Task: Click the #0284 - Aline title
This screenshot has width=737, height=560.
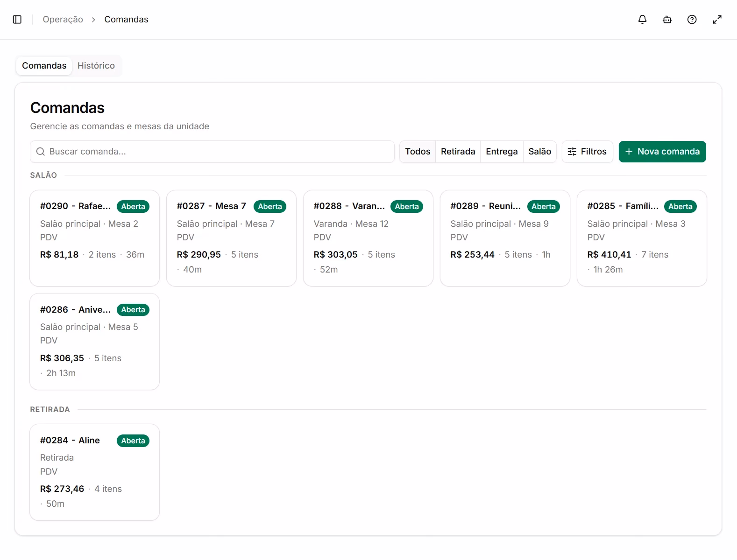Action: click(70, 441)
